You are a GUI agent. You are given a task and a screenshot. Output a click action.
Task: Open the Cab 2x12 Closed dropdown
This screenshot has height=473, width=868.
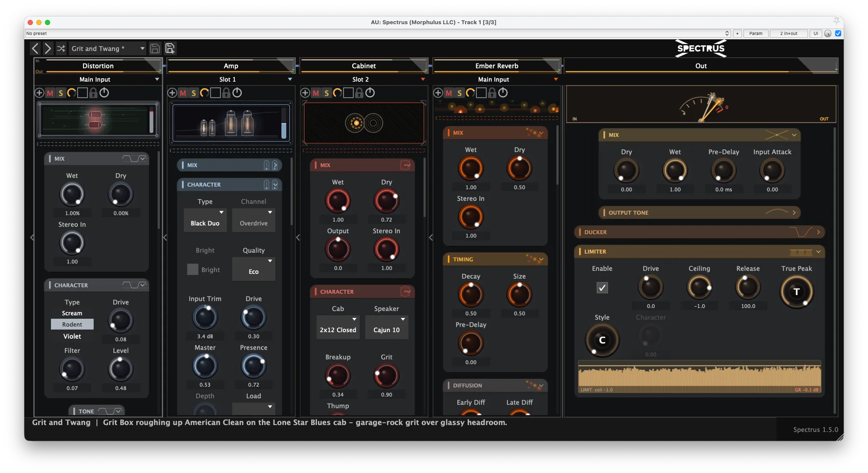point(338,327)
